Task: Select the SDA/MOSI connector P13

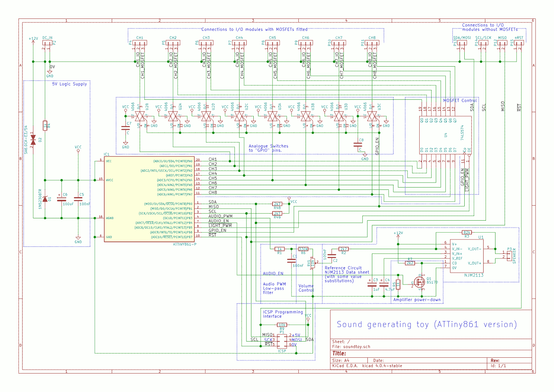Action: (462, 42)
